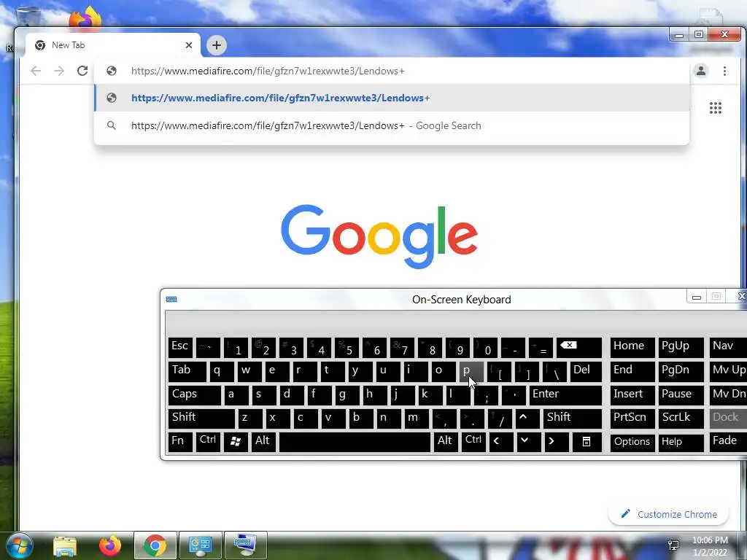Click the Mv Up key
This screenshot has height=560, width=747.
[727, 371]
